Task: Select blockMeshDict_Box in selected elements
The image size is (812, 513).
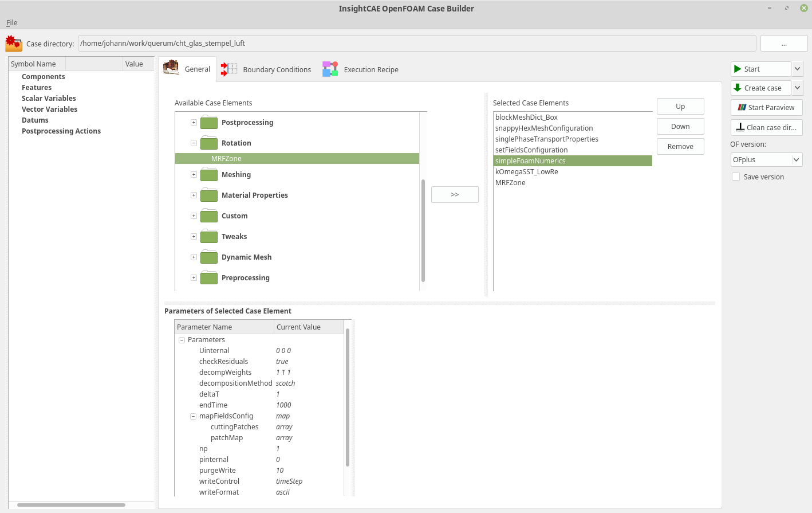Action: click(573, 117)
